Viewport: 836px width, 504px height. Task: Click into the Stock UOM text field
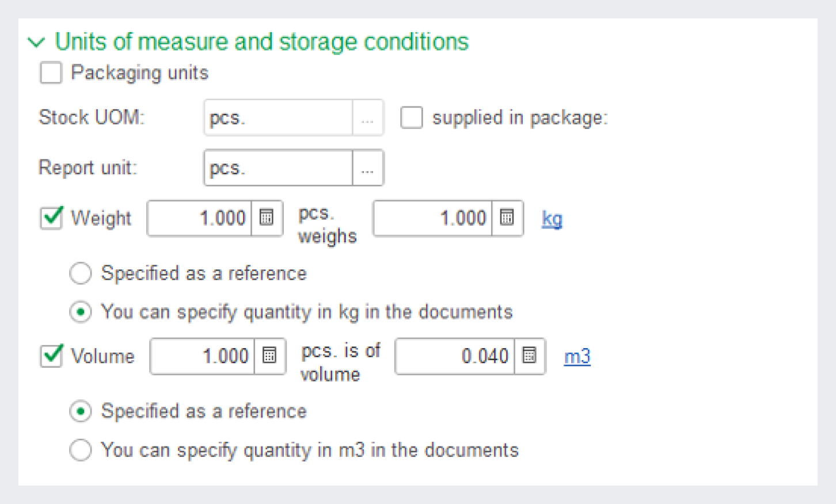(279, 118)
